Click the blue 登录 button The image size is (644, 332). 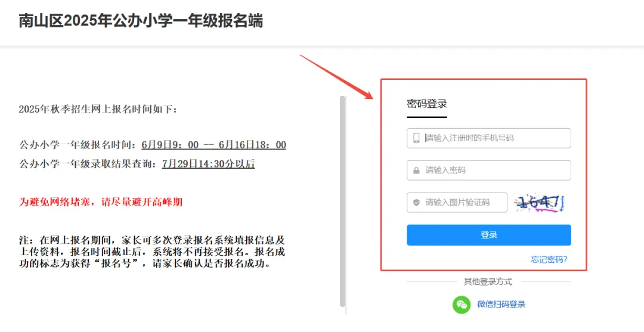tap(489, 235)
